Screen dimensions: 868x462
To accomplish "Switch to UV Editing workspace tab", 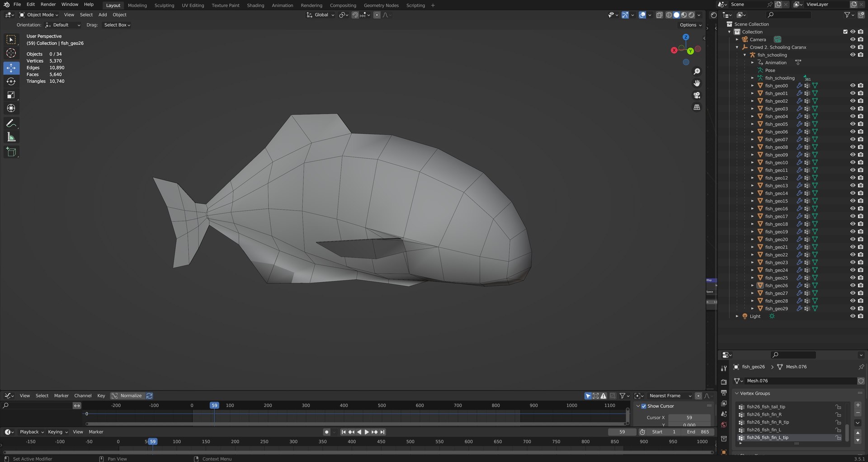I will tap(193, 5).
